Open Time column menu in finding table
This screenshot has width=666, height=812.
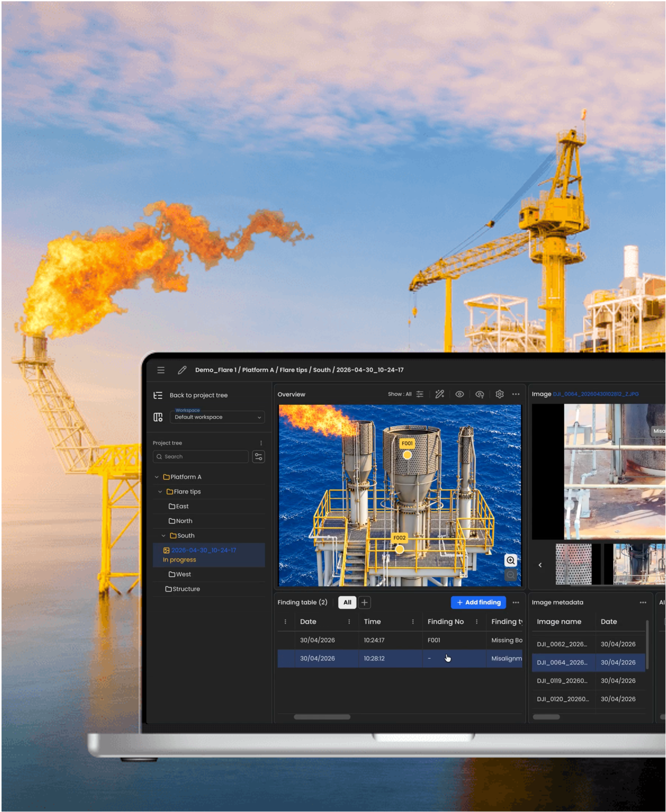(413, 622)
